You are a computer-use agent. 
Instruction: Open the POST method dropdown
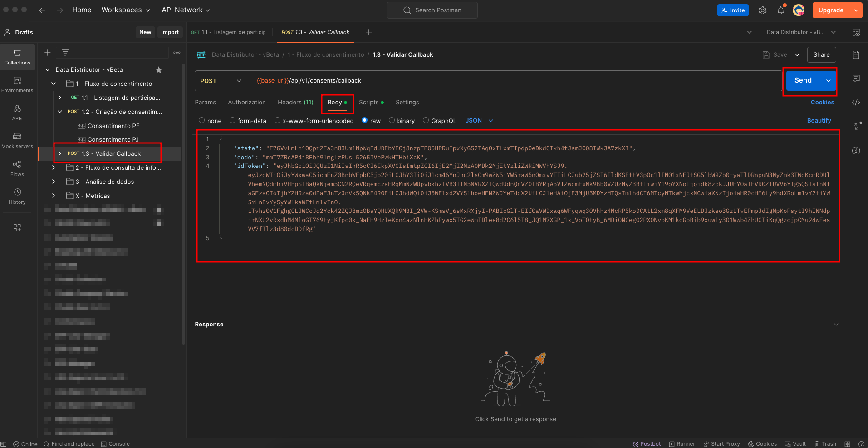coord(221,81)
